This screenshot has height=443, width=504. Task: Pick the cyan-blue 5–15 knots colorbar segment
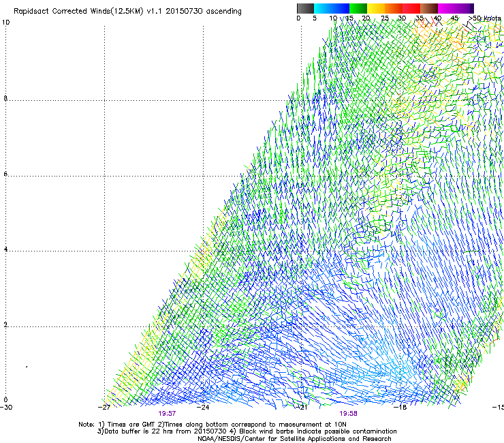(x=332, y=8)
